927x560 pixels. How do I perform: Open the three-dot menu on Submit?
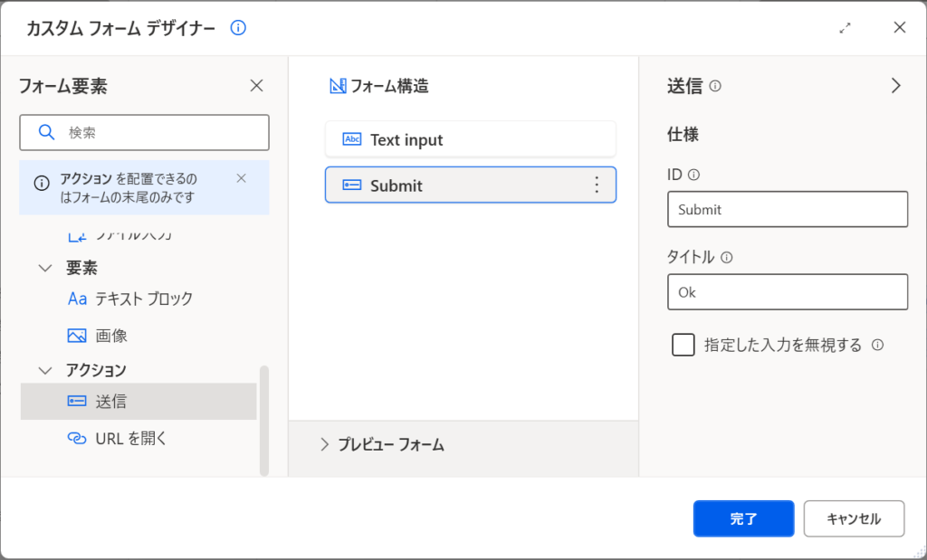[596, 185]
